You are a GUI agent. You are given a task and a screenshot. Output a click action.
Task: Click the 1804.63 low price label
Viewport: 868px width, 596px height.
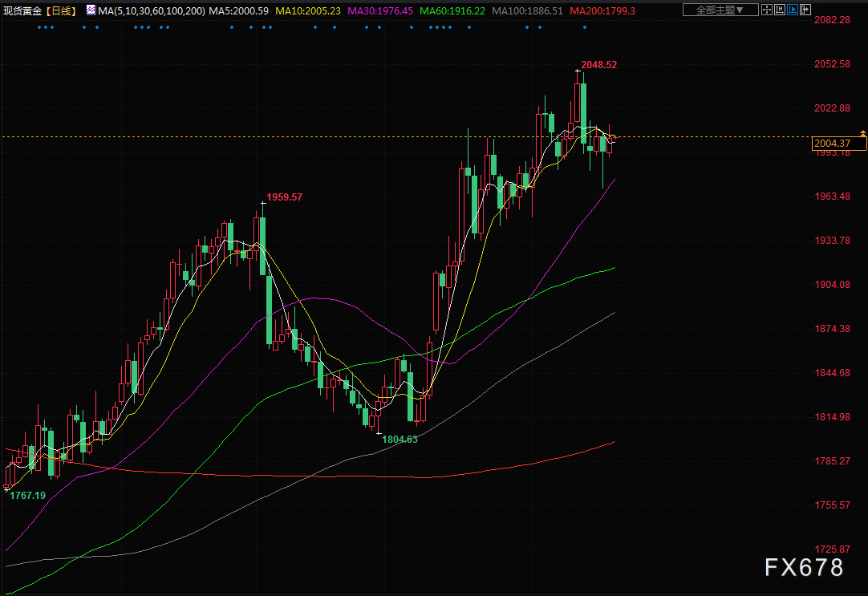pos(400,440)
